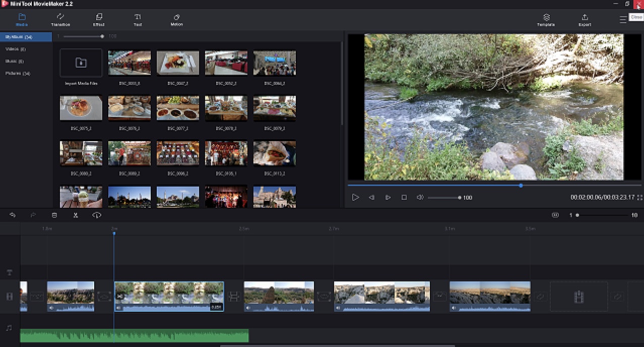
Task: Stop the preview playback
Action: point(404,197)
